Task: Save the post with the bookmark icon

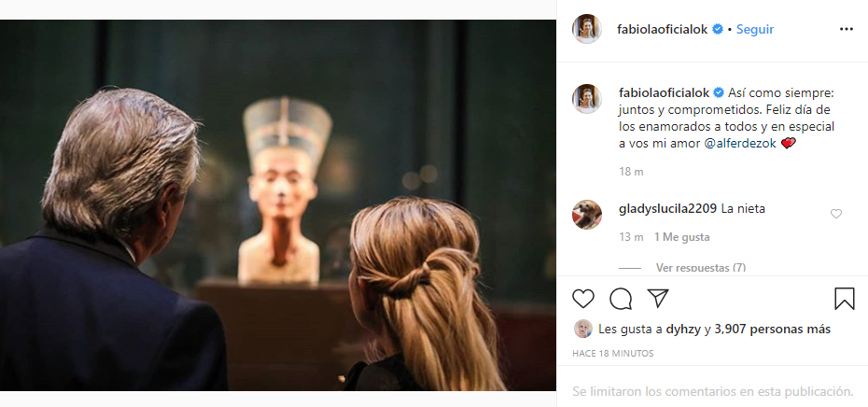Action: (x=844, y=299)
